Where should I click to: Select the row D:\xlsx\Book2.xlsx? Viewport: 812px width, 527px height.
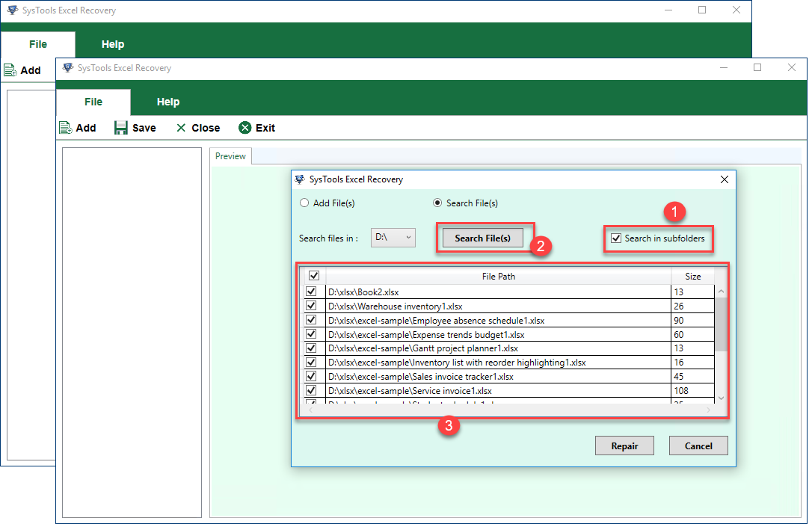498,292
